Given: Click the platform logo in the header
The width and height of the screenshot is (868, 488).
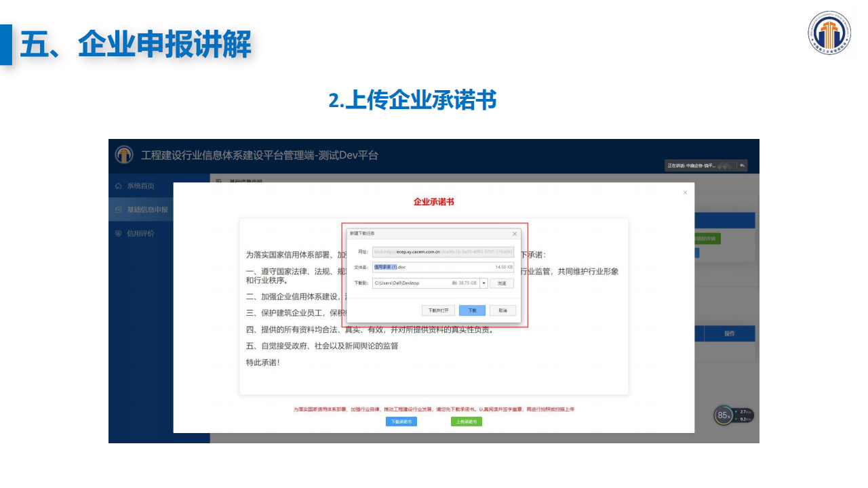Looking at the screenshot, I should pyautogui.click(x=124, y=155).
